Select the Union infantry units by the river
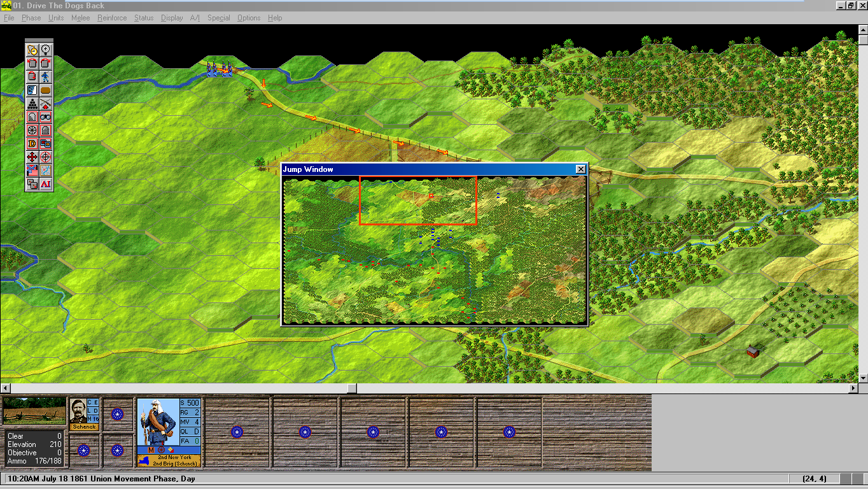The width and height of the screenshot is (868, 489). click(x=220, y=69)
